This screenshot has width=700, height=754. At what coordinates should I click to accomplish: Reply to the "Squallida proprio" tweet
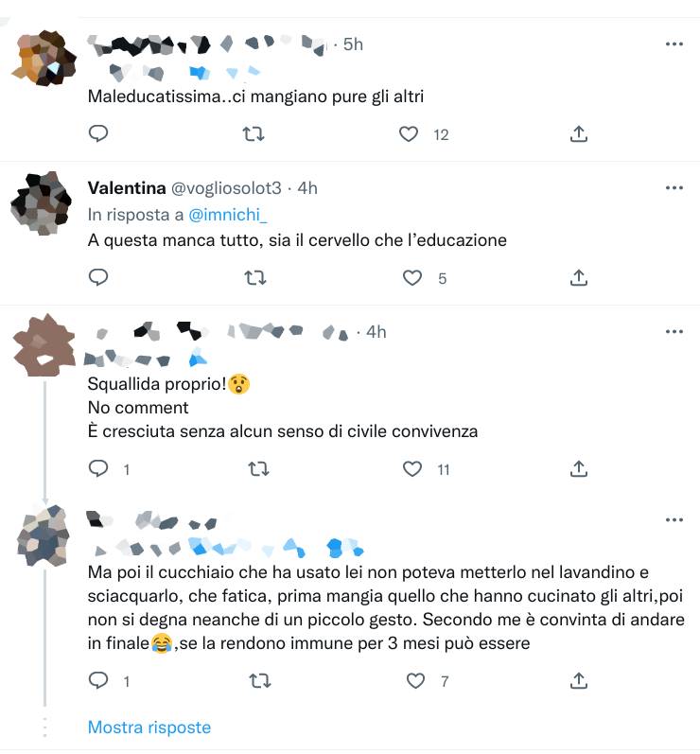[98, 468]
